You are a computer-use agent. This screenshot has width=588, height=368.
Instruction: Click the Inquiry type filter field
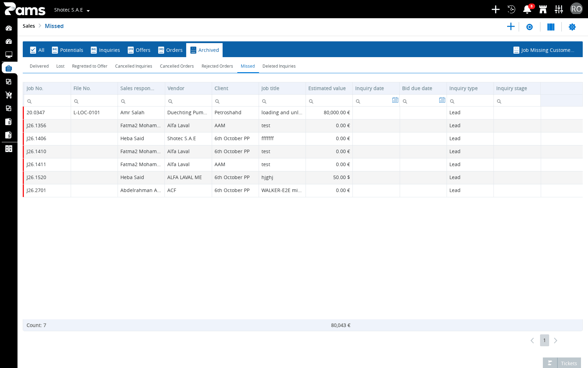tap(470, 101)
